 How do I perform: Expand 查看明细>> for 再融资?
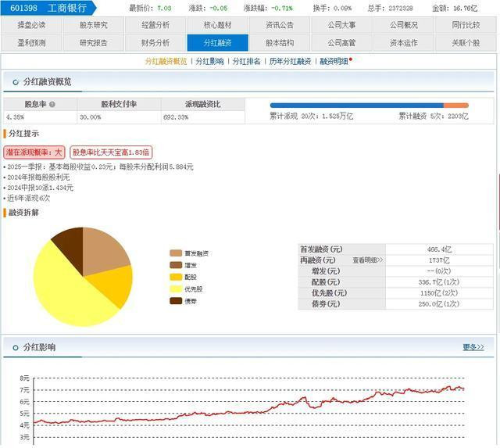click(367, 260)
